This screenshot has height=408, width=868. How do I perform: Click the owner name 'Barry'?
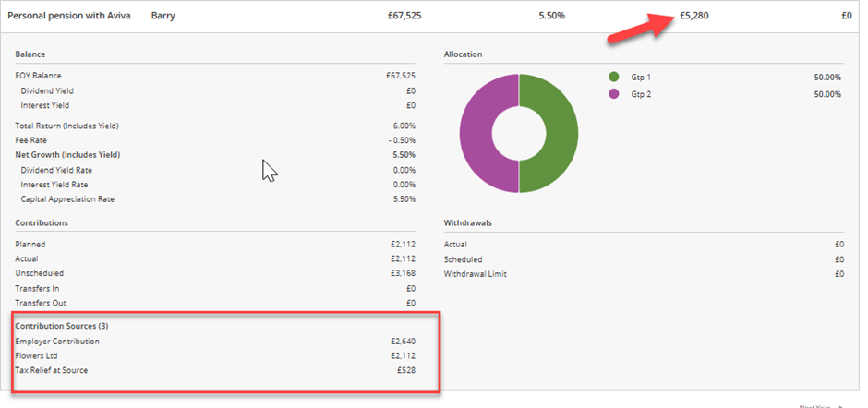click(163, 16)
